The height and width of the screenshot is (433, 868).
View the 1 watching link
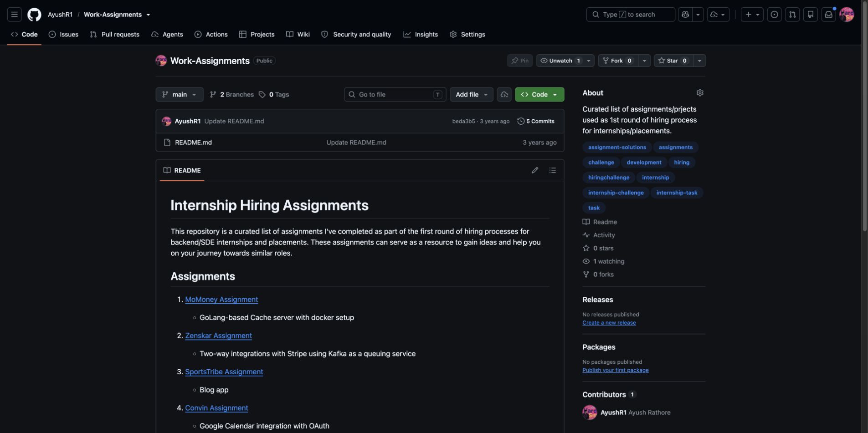[603, 262]
